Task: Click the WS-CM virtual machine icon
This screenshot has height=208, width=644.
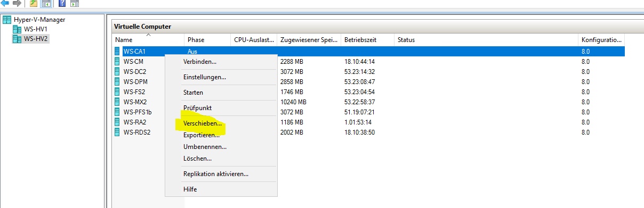Action: pyautogui.click(x=118, y=61)
